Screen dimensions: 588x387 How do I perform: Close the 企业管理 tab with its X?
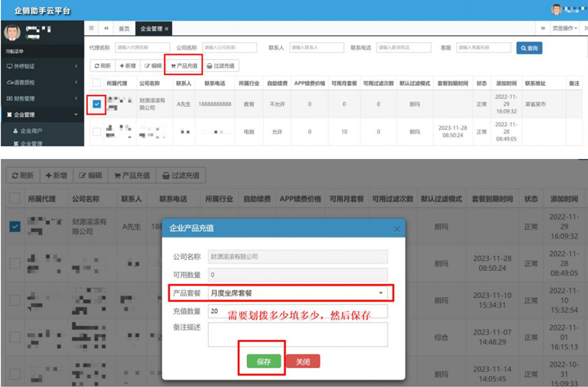(x=166, y=29)
